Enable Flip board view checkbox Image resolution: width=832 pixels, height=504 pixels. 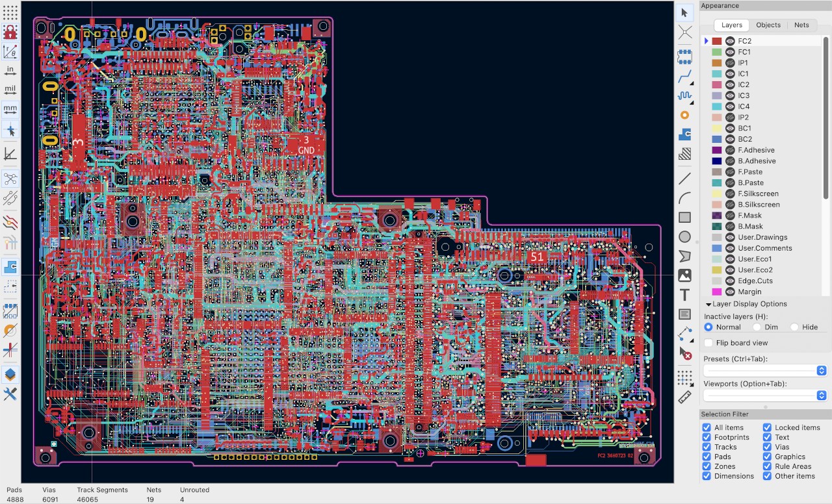(x=708, y=343)
